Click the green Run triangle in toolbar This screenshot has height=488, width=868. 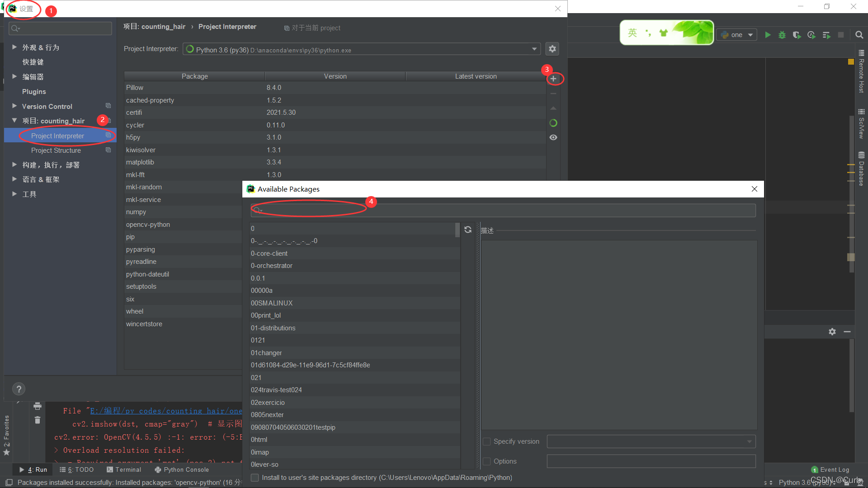tap(768, 35)
